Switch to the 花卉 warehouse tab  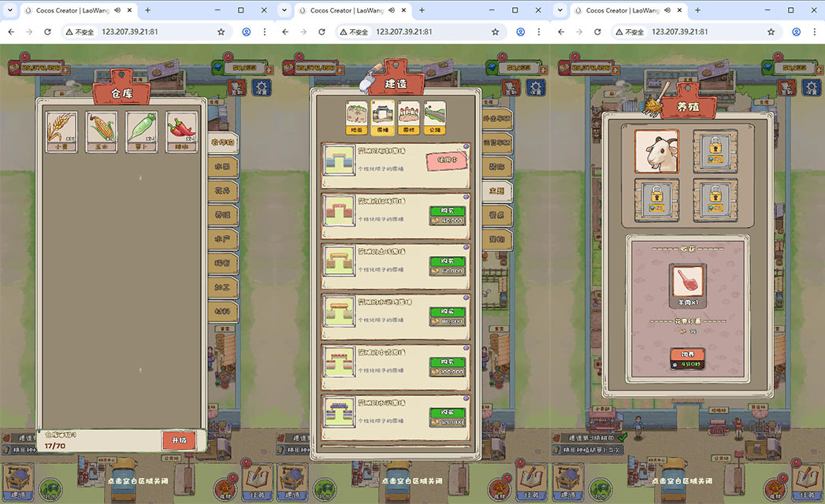click(222, 191)
